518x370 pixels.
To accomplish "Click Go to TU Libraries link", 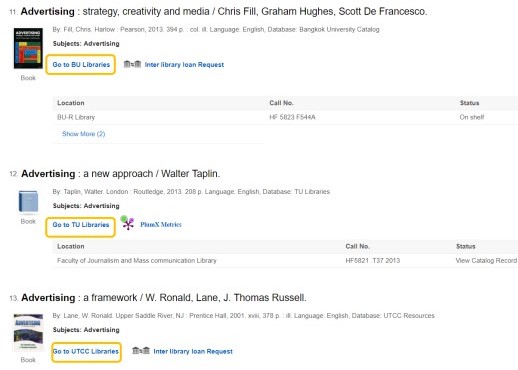I will [81, 225].
